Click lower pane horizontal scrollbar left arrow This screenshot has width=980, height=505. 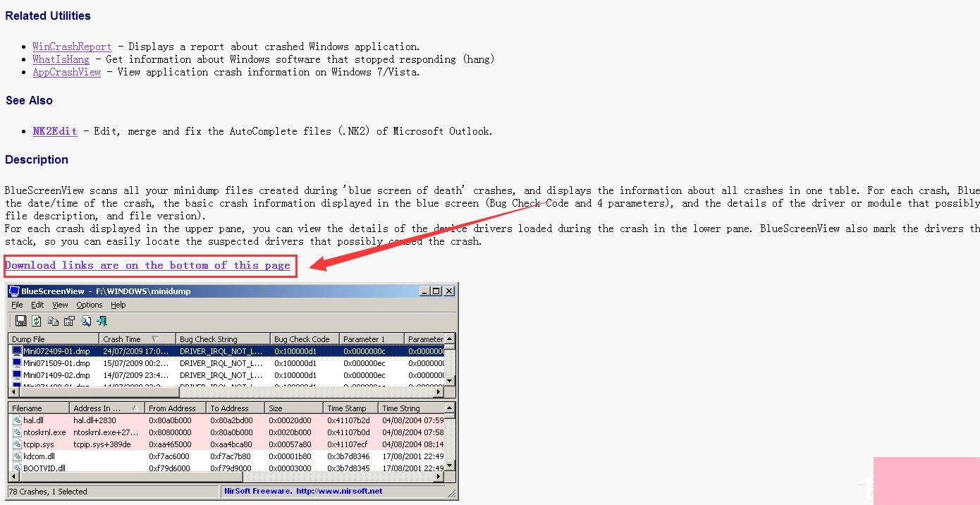click(15, 477)
